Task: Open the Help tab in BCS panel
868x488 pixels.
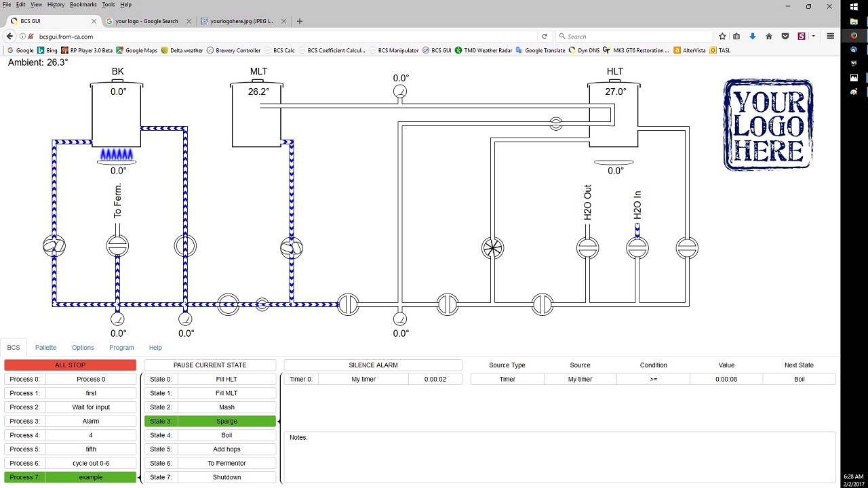Action: [x=155, y=348]
